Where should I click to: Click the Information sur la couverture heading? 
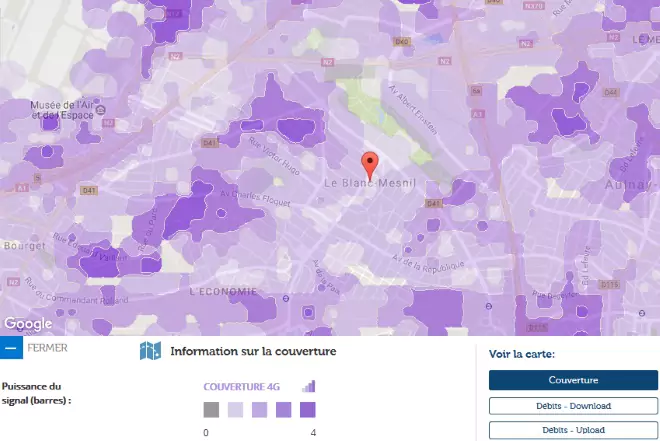coord(253,351)
